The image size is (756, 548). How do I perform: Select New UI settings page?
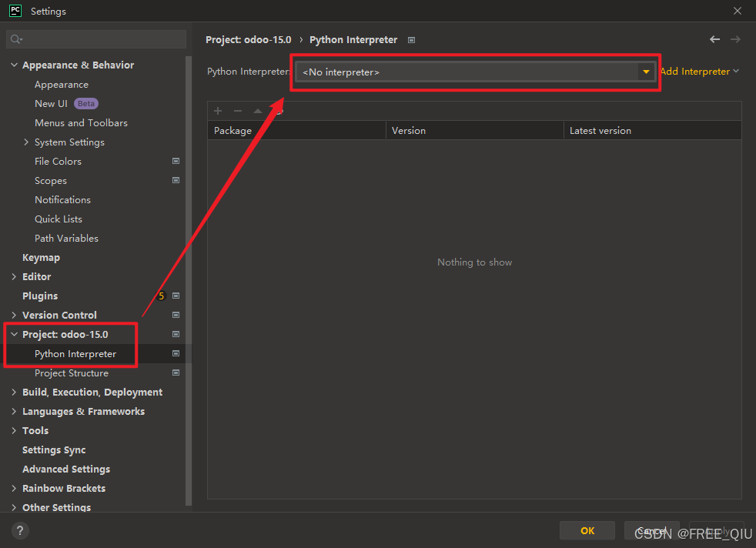click(51, 104)
